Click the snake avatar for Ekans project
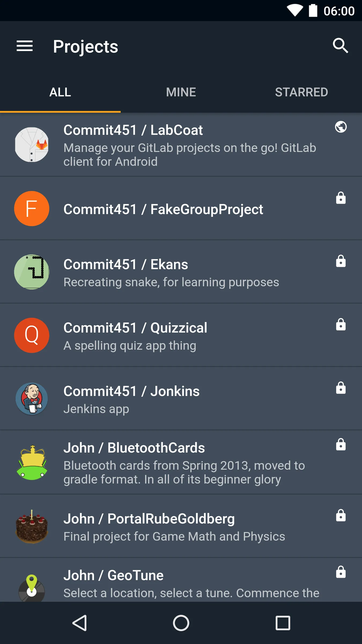Image resolution: width=362 pixels, height=644 pixels. click(32, 272)
